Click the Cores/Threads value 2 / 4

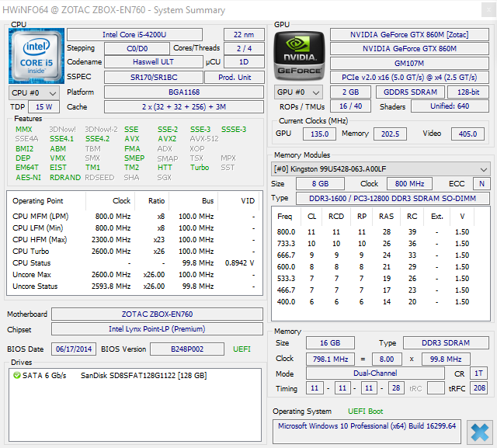(244, 48)
